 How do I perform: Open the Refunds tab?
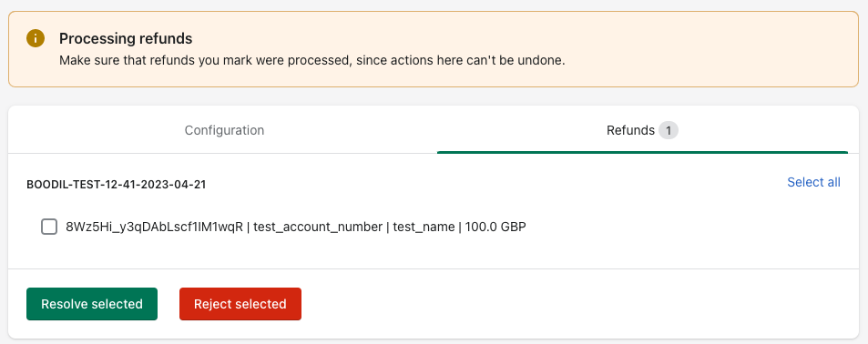tap(642, 130)
